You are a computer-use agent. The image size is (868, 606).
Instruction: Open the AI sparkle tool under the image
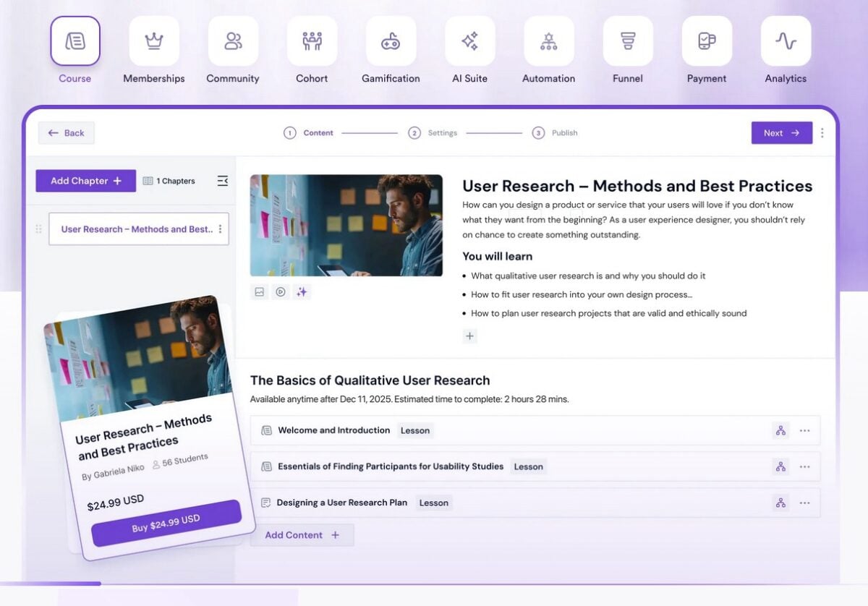pos(302,291)
